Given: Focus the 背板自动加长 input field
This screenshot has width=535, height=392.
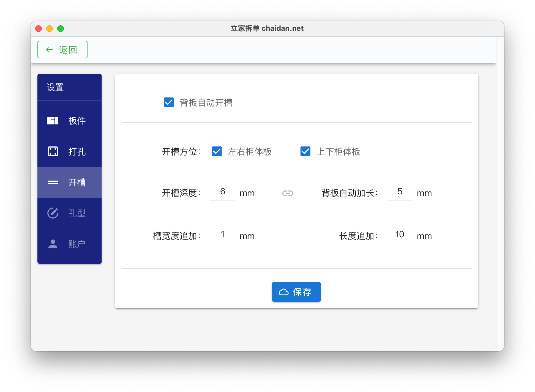Looking at the screenshot, I should pos(400,192).
